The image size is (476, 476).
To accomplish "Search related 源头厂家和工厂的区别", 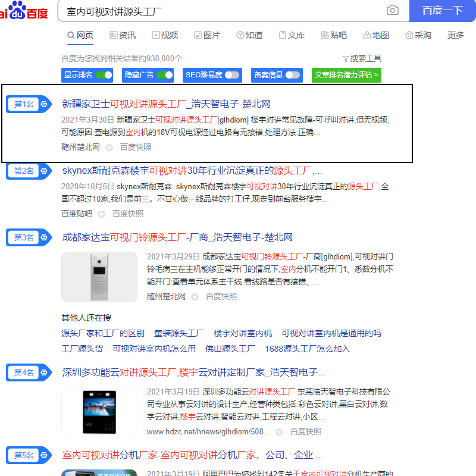I will coord(103,333).
